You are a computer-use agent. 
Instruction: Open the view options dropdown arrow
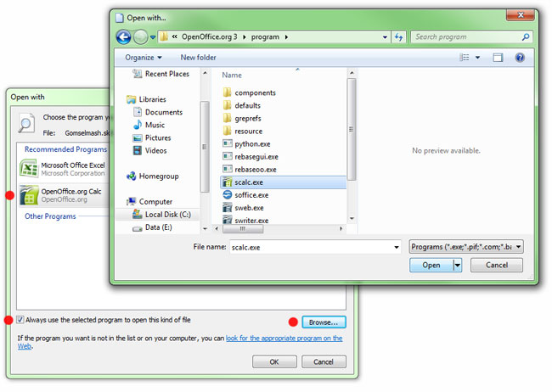[478, 58]
